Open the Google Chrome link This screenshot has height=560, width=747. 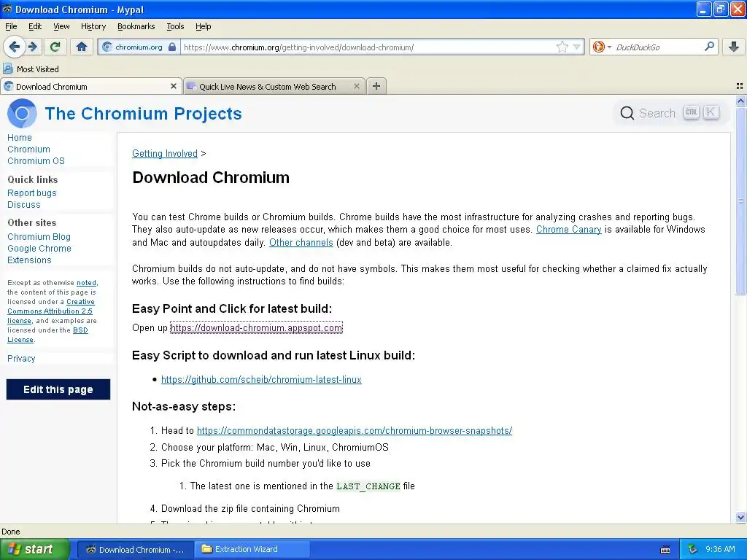[39, 249]
